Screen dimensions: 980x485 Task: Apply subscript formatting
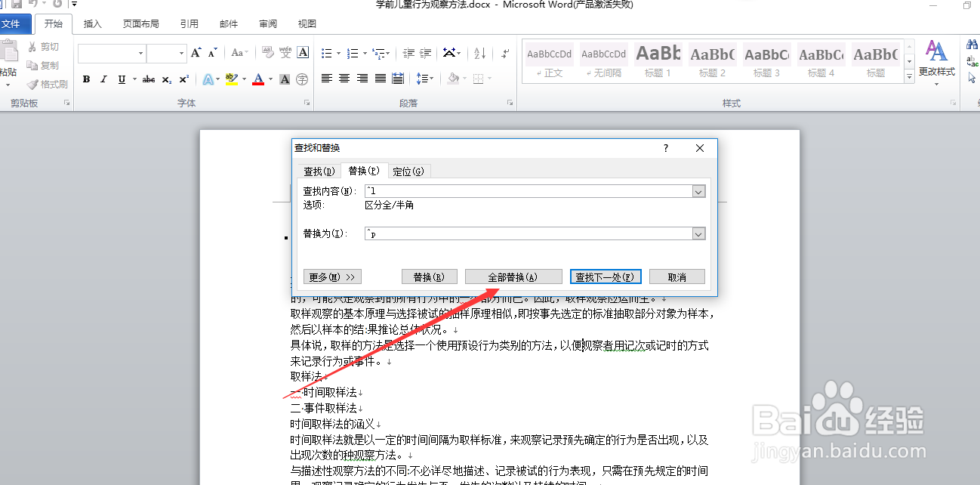(167, 79)
